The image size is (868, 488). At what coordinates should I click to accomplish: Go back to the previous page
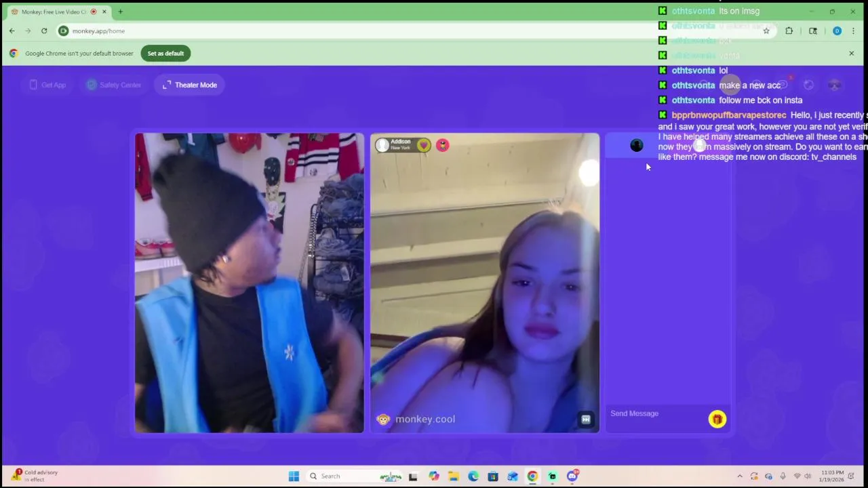pos(12,30)
